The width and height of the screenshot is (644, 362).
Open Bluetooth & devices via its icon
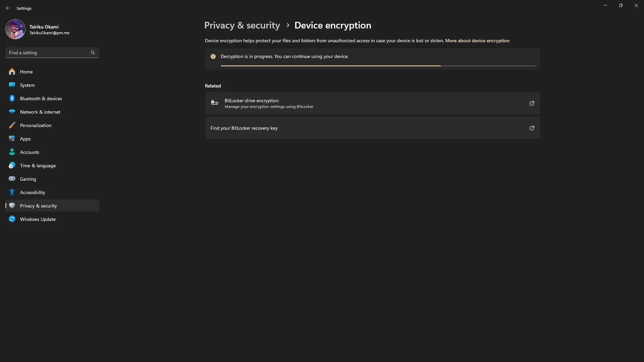pos(12,98)
